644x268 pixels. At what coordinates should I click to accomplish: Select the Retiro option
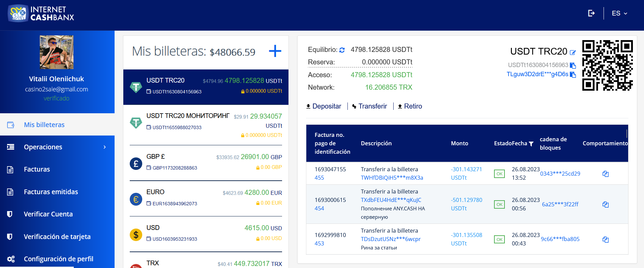point(410,106)
